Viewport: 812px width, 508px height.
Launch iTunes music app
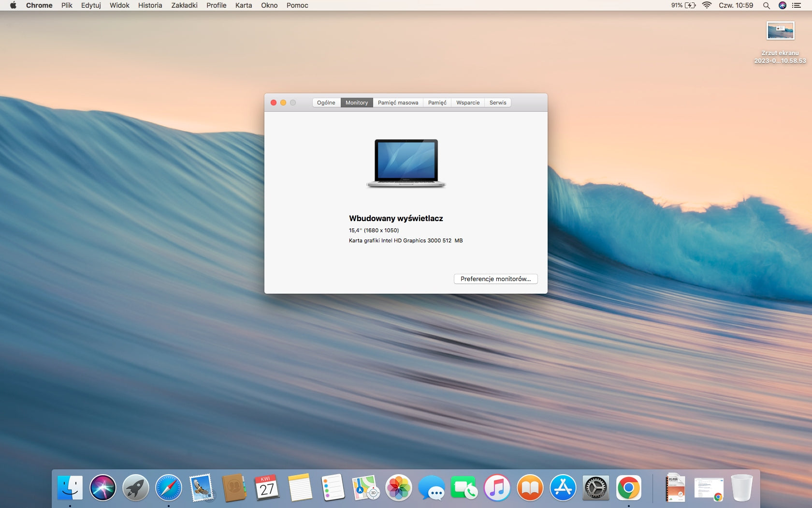coord(497,488)
